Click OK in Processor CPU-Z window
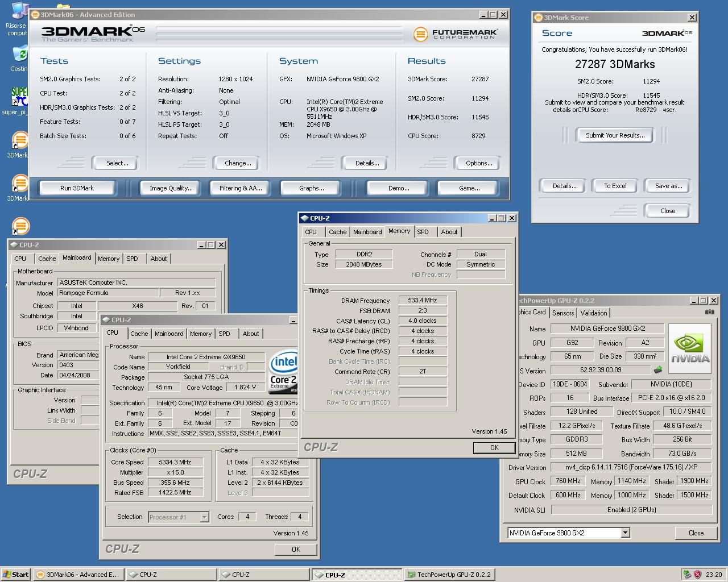Viewport: 728px width, 582px height. [296, 550]
